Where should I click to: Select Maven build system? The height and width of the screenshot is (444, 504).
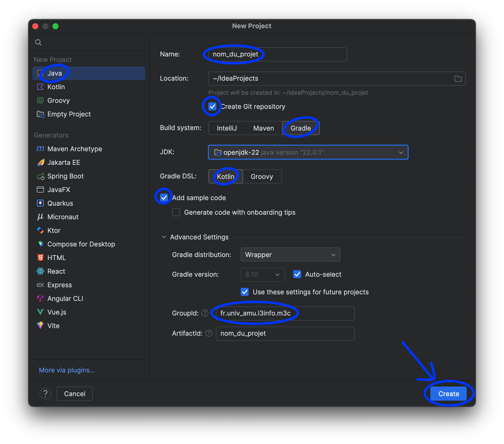click(264, 128)
